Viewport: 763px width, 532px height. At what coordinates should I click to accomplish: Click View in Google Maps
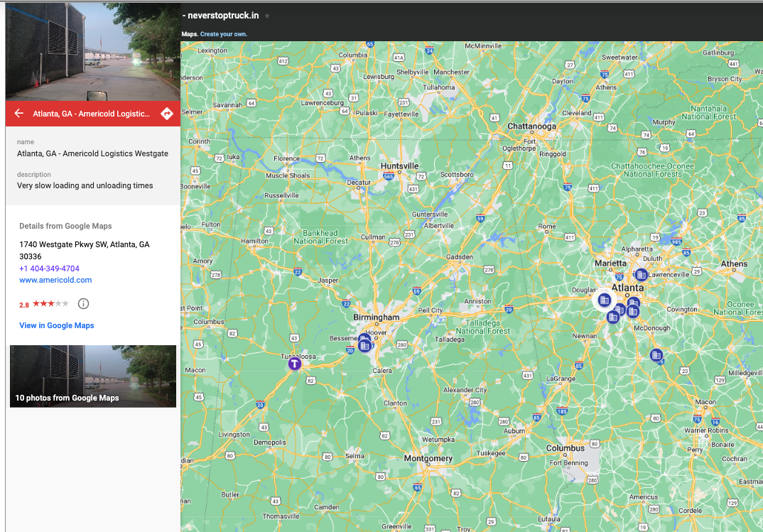pyautogui.click(x=56, y=325)
